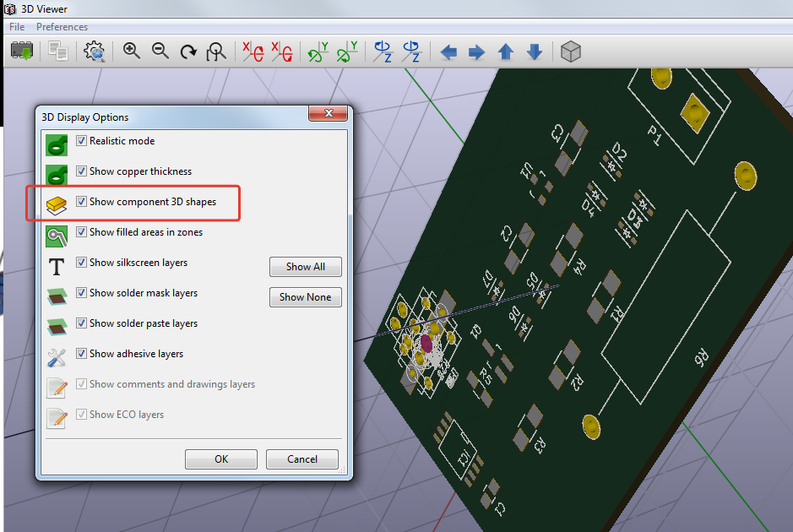This screenshot has height=532, width=793.
Task: Click the Copy 3D image icon
Action: click(x=58, y=52)
